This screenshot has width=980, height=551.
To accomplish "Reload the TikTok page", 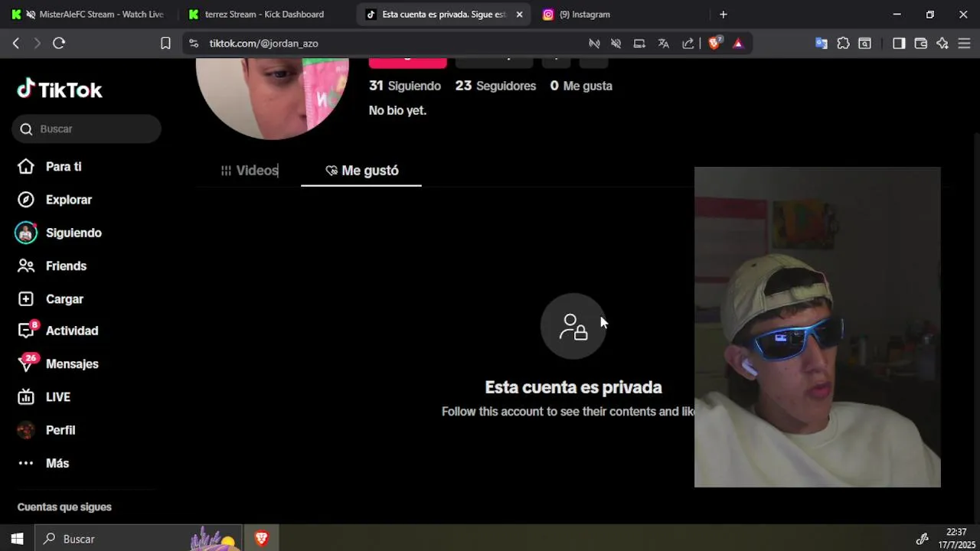I will tap(59, 44).
